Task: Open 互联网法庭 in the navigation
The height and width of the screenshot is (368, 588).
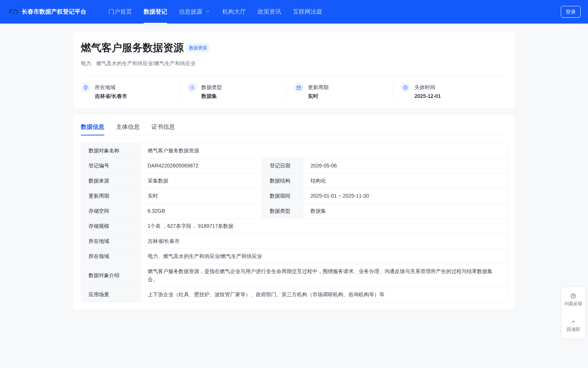Action: tap(308, 12)
